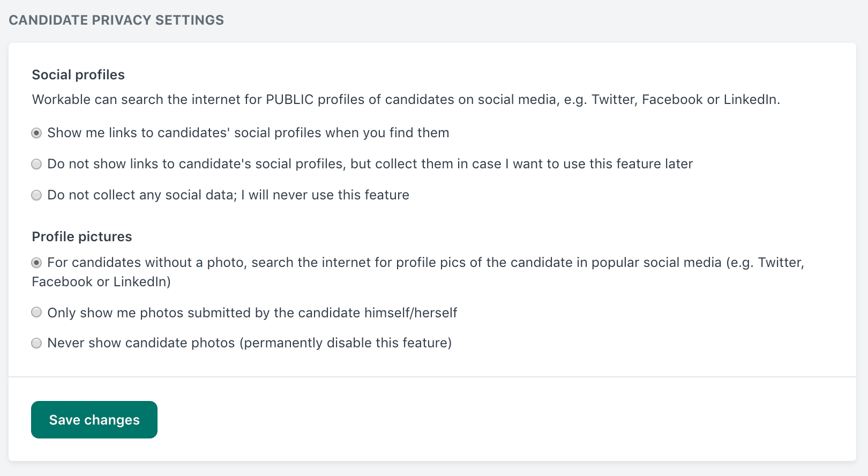868x476 pixels.
Task: Click the radio circle beside "Never show candidate photos"
Action: (x=36, y=343)
